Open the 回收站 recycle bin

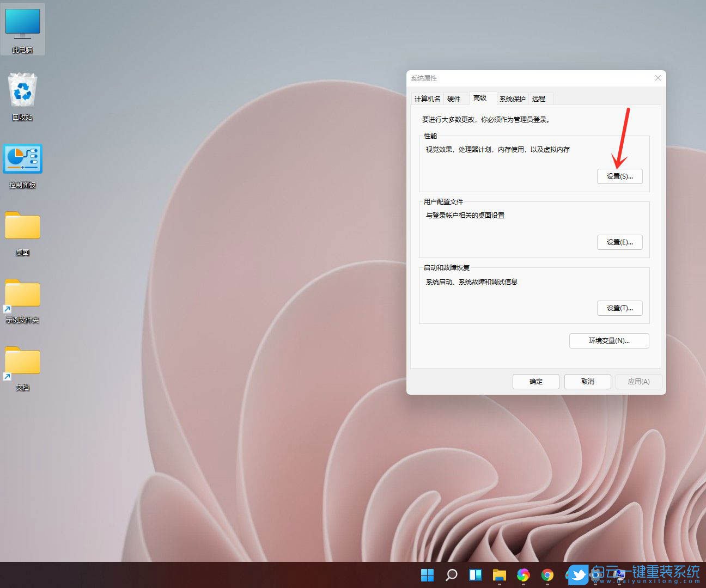22,90
